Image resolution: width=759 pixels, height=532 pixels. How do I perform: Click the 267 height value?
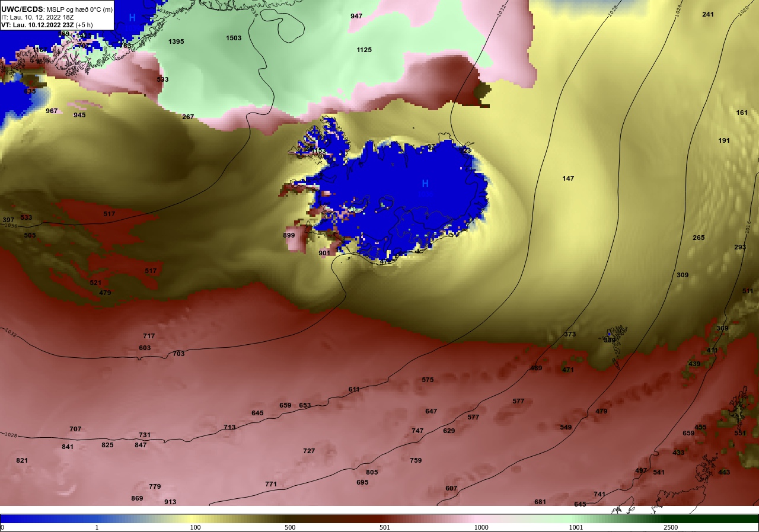click(188, 117)
